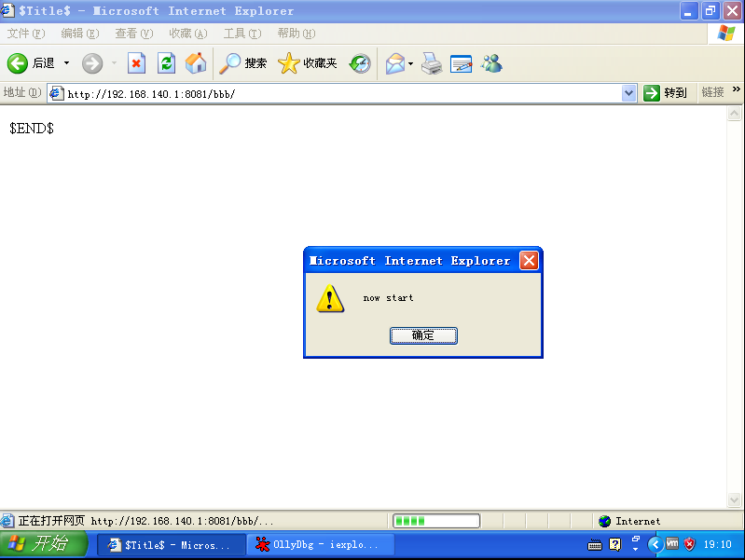Click the Print icon
Viewport: 745px width, 560px height.
pos(432,63)
